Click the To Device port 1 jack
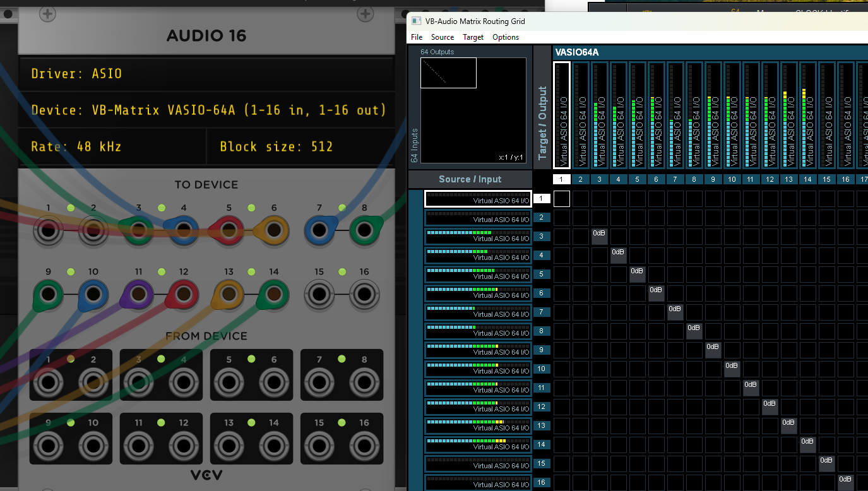This screenshot has height=491, width=868. 48,230
